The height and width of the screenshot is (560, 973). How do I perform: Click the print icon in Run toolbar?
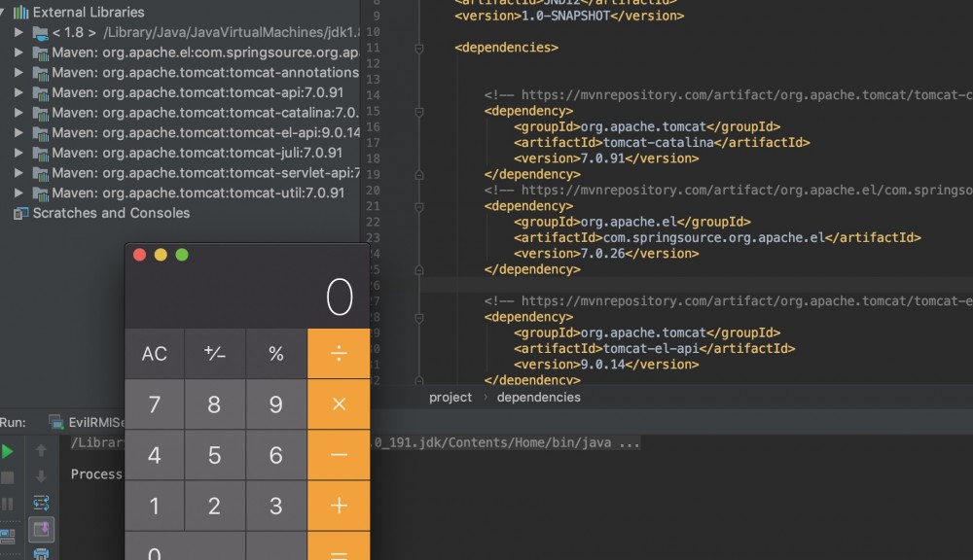click(41, 554)
